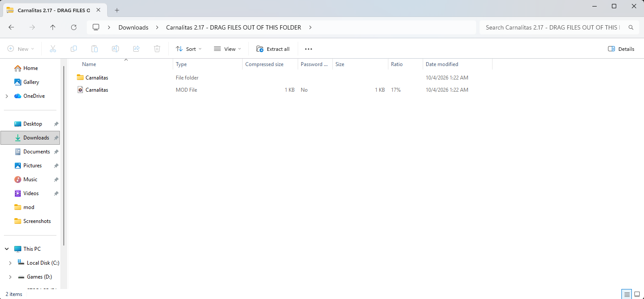Click the Copy icon in toolbar
This screenshot has height=299, width=644.
(74, 49)
